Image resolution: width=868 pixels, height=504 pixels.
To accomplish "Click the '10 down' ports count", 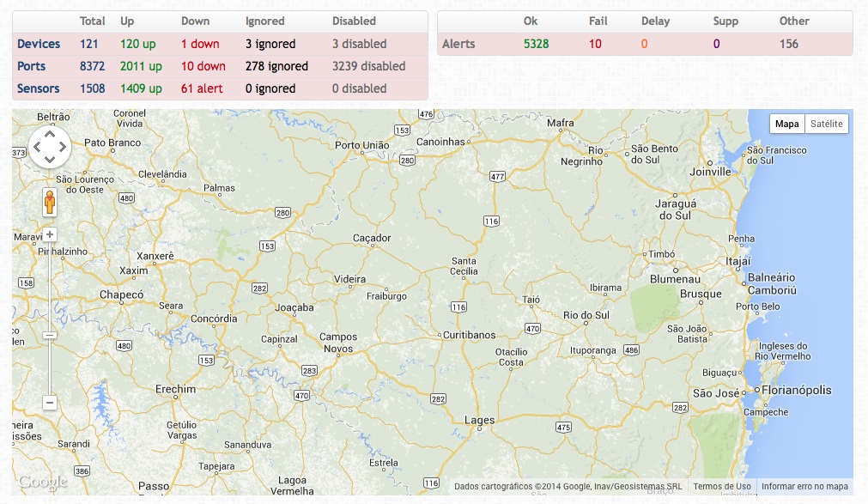I will click(x=203, y=66).
